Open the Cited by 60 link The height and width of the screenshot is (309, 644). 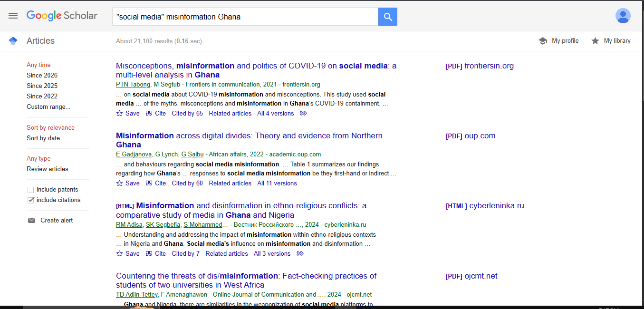pyautogui.click(x=187, y=183)
